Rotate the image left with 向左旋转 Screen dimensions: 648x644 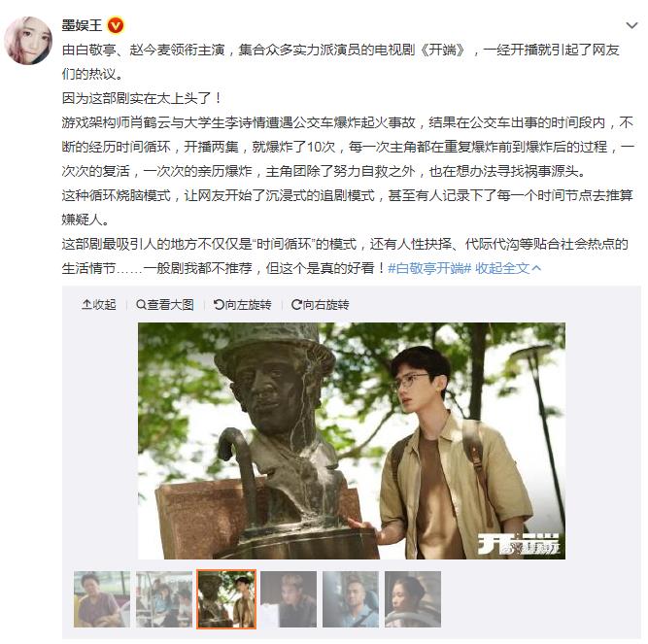point(242,304)
